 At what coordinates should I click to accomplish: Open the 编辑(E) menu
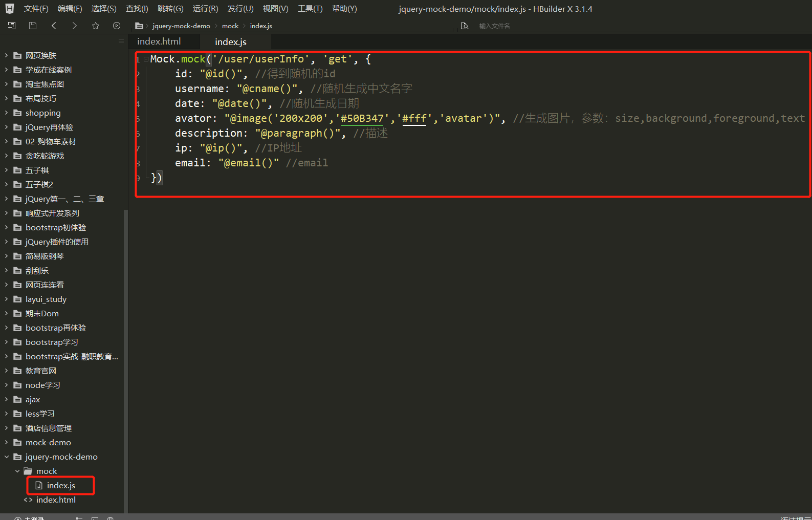click(x=70, y=9)
